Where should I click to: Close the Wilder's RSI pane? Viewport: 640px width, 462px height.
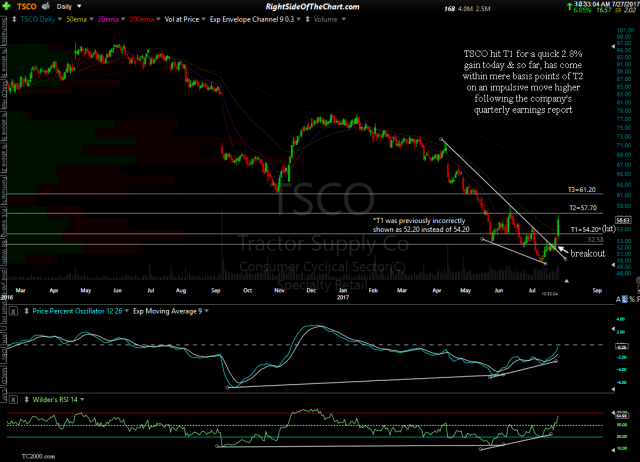coord(13,400)
